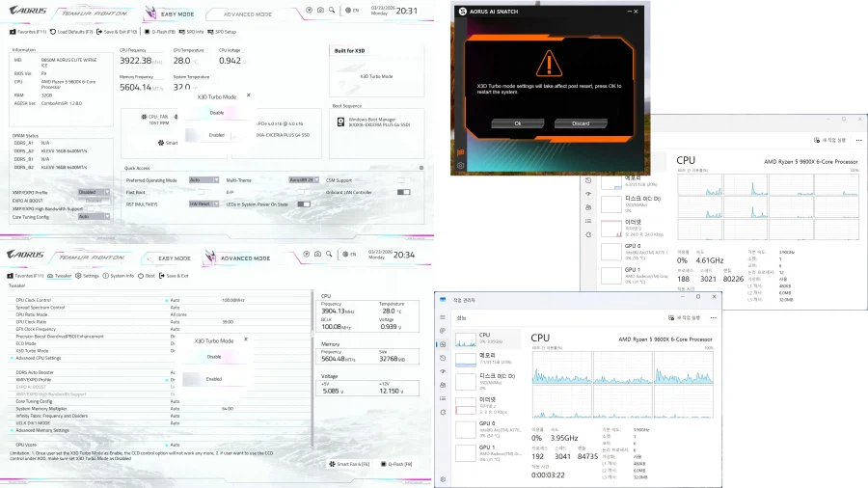868x488 pixels.
Task: Open the Processes icon in the front Task Manager sidebar
Action: pyautogui.click(x=443, y=330)
